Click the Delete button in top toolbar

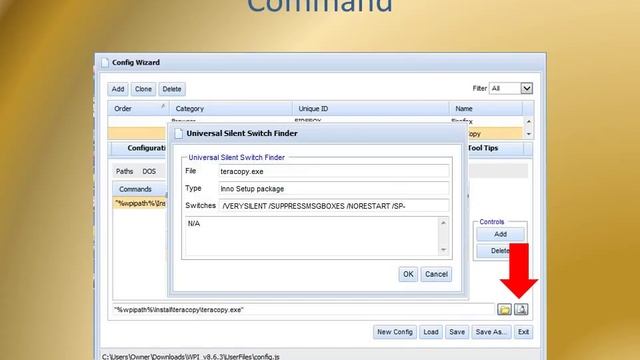pyautogui.click(x=172, y=89)
